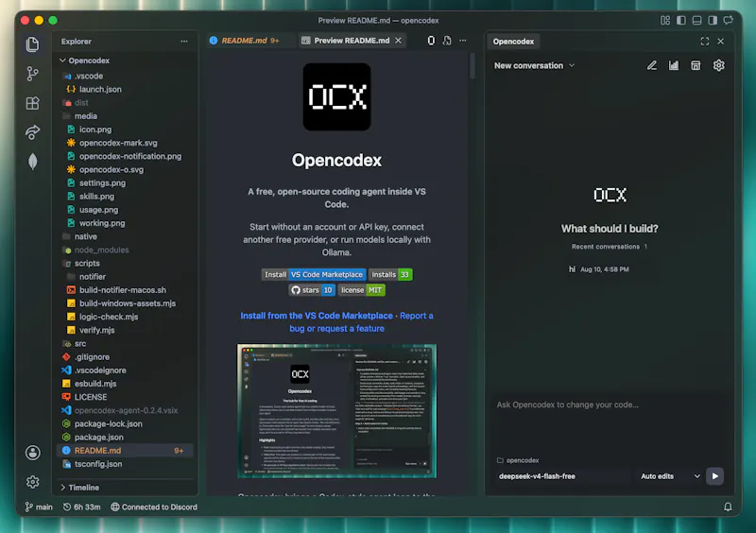Toggle bottom panel in title bar
The image size is (756, 533).
tap(696, 20)
